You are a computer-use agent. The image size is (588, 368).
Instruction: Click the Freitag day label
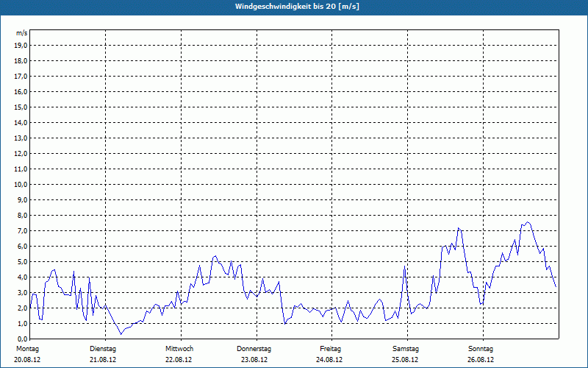point(330,349)
